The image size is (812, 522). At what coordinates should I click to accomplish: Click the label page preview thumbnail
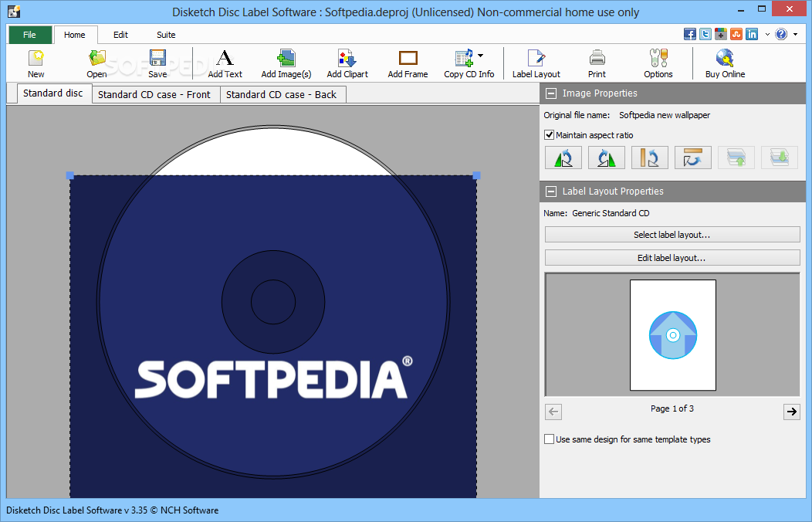click(673, 335)
